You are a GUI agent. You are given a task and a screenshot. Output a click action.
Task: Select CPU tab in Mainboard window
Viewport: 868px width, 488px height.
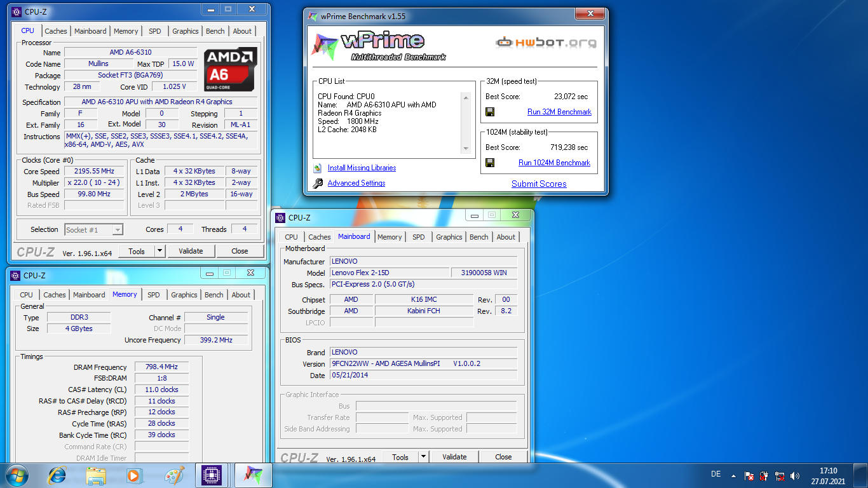pos(292,237)
